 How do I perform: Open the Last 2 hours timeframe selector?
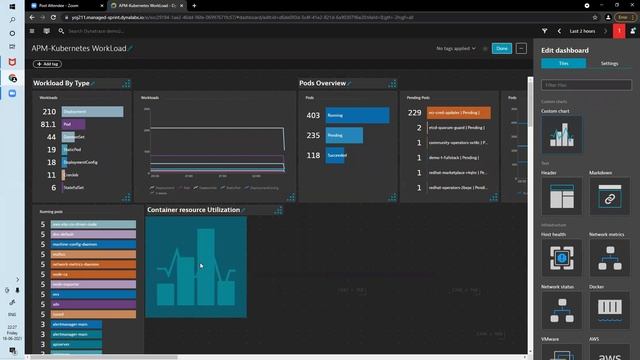582,31
